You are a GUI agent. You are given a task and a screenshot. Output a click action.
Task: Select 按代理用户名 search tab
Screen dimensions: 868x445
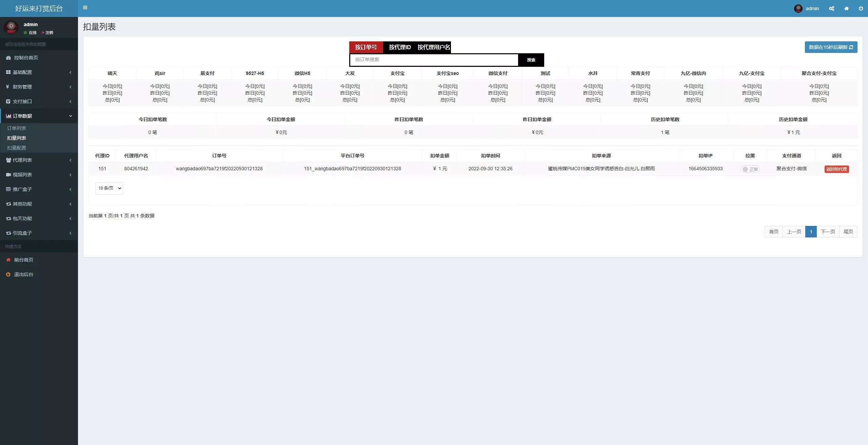click(434, 47)
